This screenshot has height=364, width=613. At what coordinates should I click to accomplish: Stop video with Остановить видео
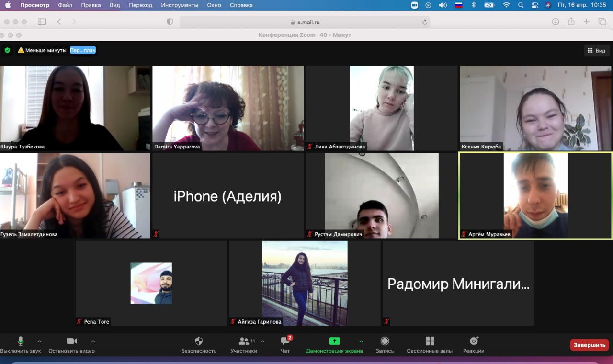(x=71, y=341)
